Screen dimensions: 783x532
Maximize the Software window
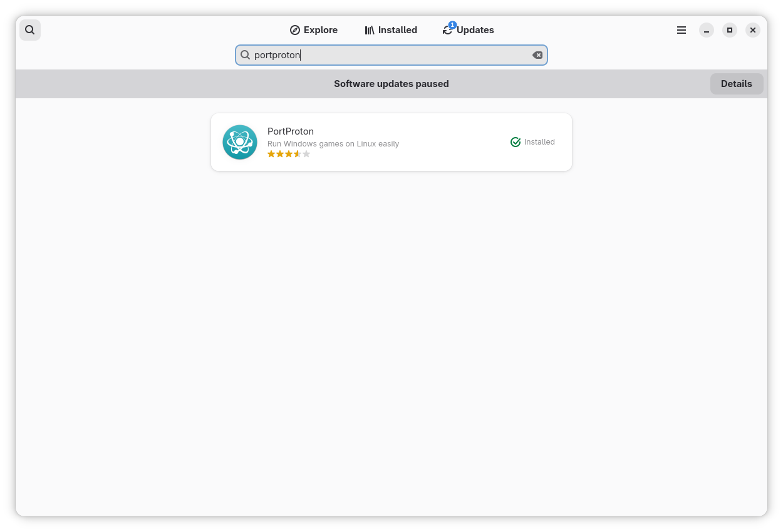point(730,30)
